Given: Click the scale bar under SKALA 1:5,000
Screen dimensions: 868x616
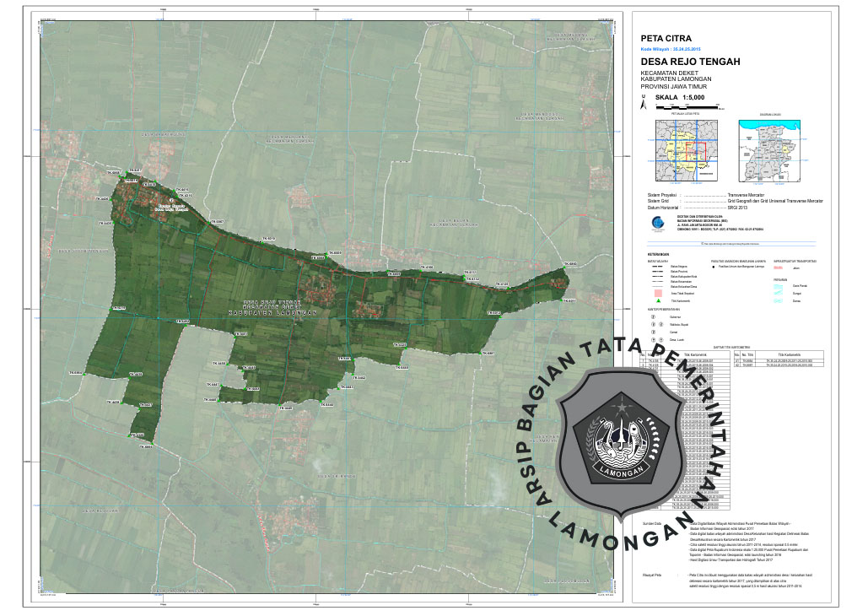Looking at the screenshot, I should point(688,108).
